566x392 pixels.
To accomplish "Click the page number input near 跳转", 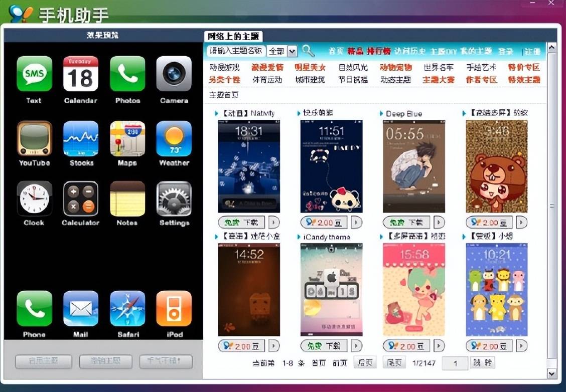I will point(454,363).
